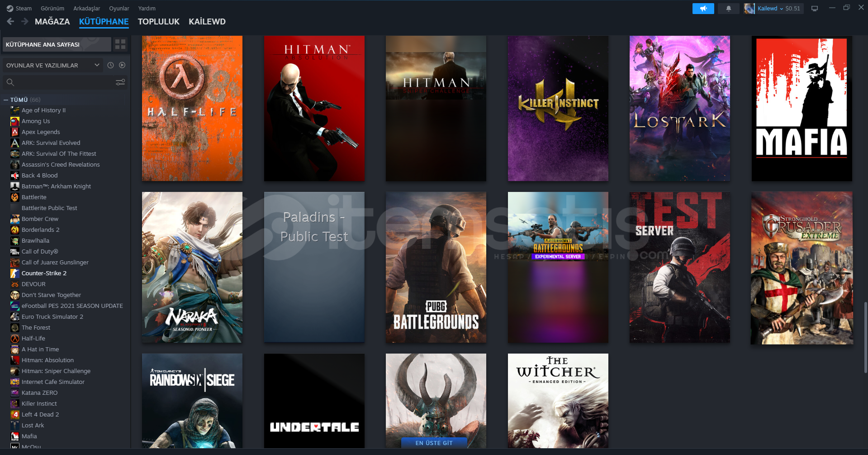The width and height of the screenshot is (868, 455).
Task: Click user avatar next to Kailewd
Action: (x=749, y=9)
